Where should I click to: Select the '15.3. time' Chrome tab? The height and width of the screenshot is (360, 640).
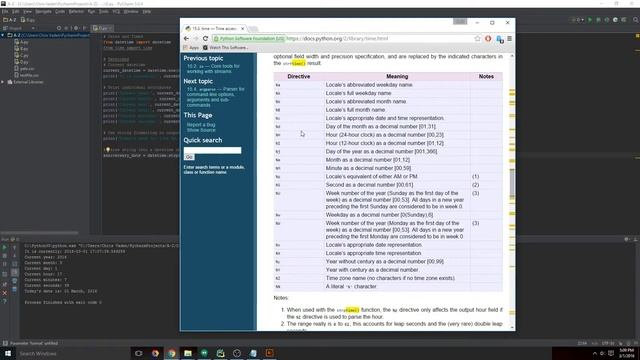click(x=214, y=29)
